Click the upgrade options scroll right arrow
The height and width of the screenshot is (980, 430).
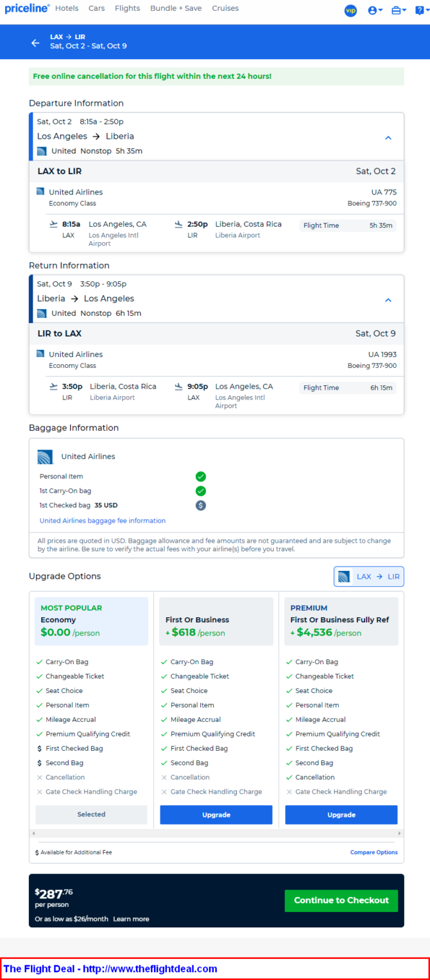tap(400, 833)
